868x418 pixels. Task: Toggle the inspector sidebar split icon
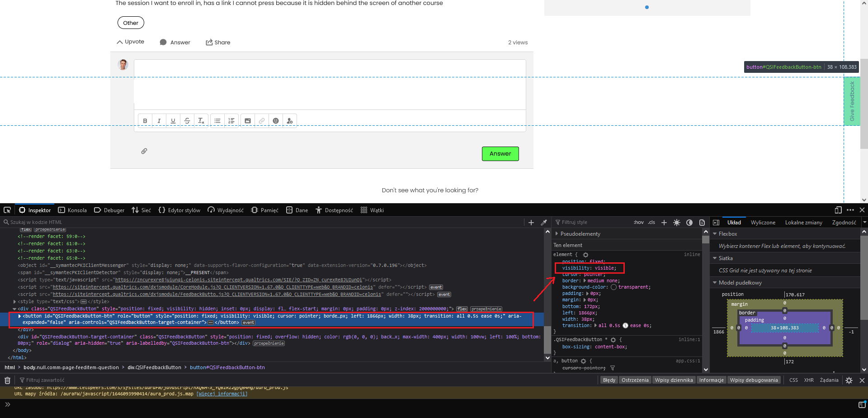point(716,222)
